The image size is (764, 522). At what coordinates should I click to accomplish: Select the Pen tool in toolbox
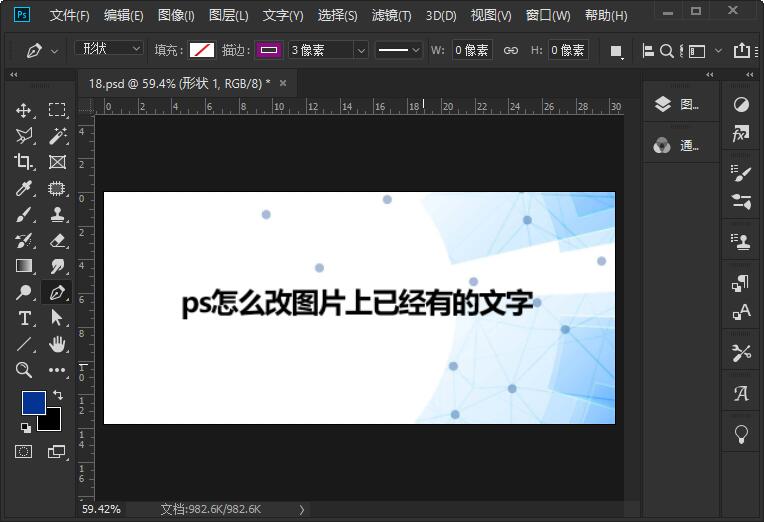tap(57, 292)
